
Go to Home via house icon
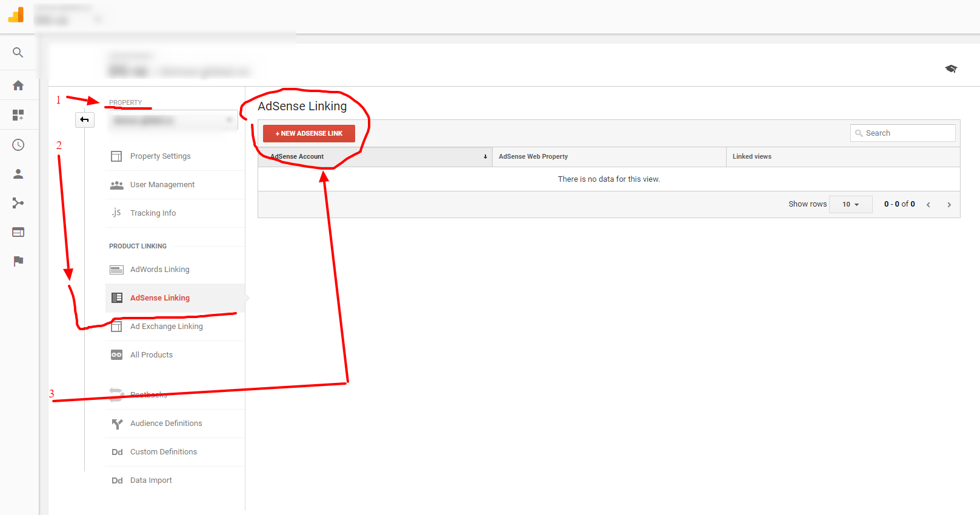tap(18, 85)
